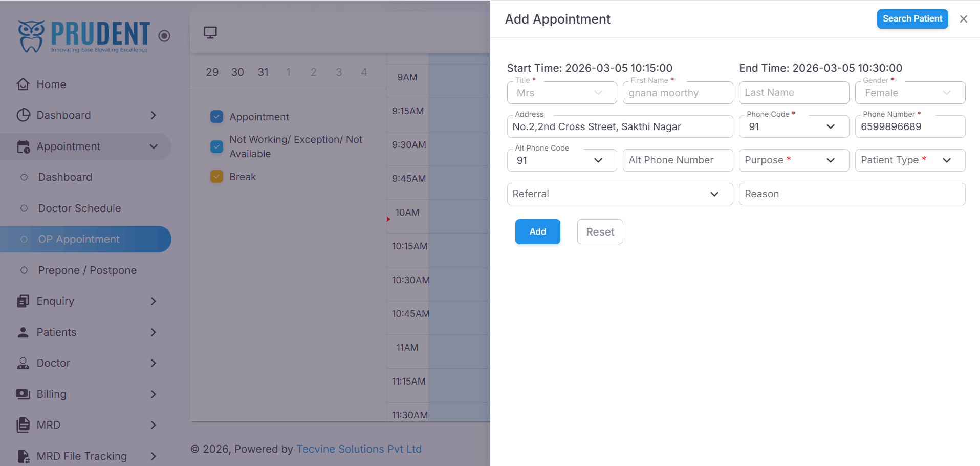The height and width of the screenshot is (466, 980).
Task: Click the Patients person icon
Action: click(23, 332)
